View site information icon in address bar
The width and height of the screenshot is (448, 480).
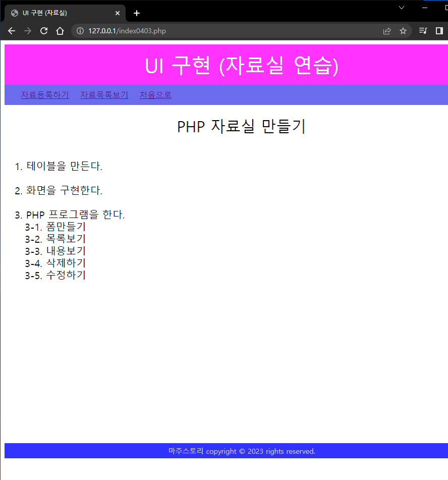tap(80, 31)
